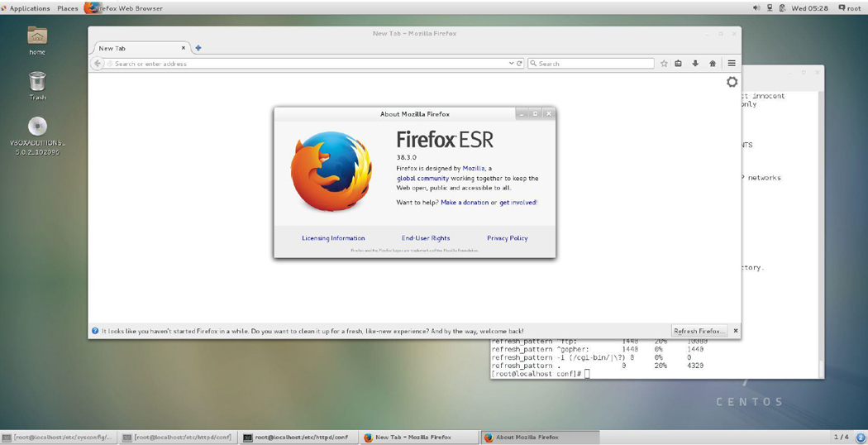Switch to New Tab - Mozilla Firefox taskbar item
The height and width of the screenshot is (445, 868).
click(419, 438)
